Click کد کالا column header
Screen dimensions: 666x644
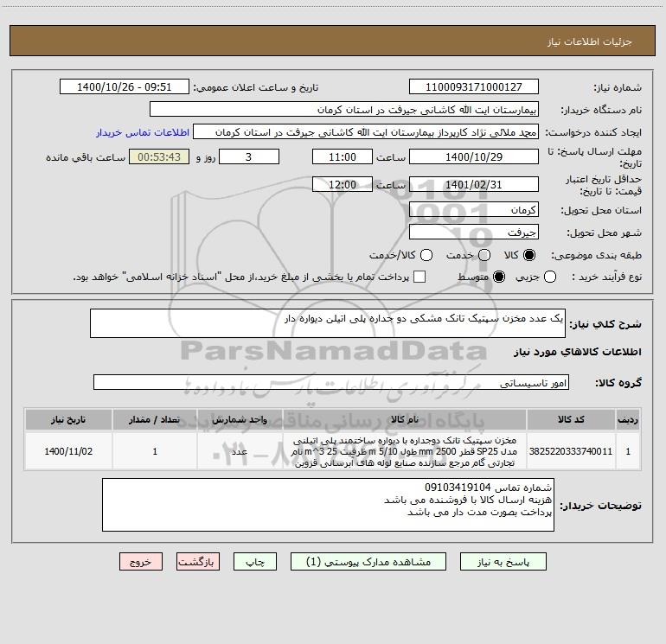(571, 419)
